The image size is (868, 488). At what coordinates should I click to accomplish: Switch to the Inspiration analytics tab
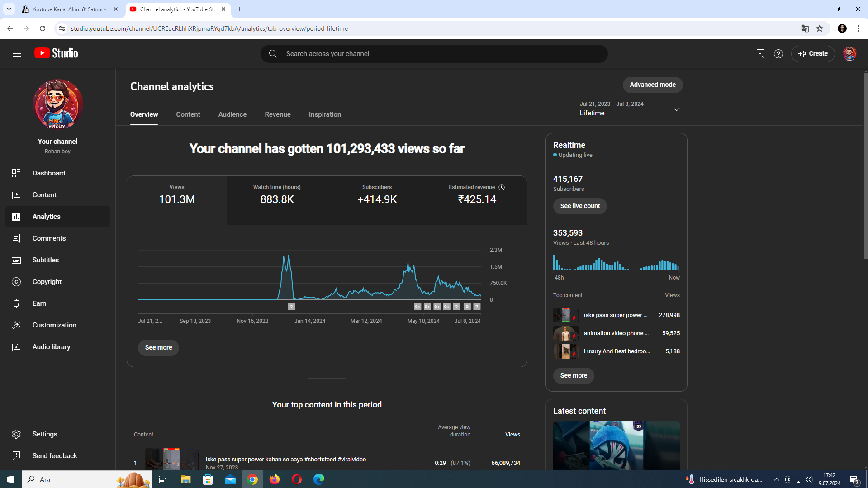(325, 114)
